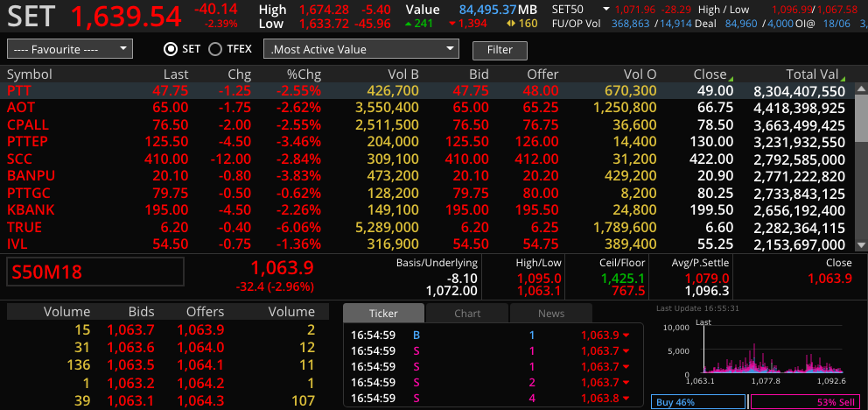The height and width of the screenshot is (410, 868).
Task: Select the SET radio button
Action: (x=171, y=49)
